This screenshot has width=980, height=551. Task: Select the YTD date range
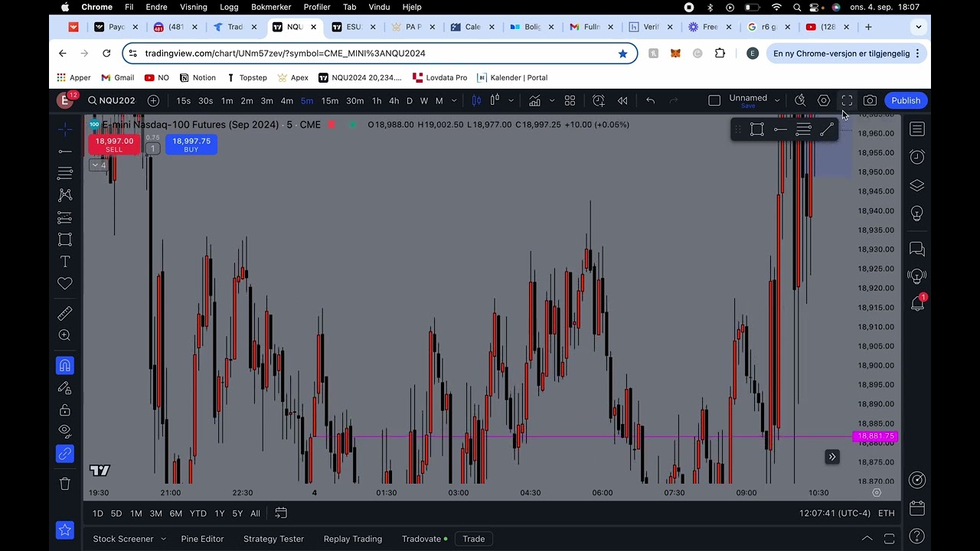(x=198, y=514)
